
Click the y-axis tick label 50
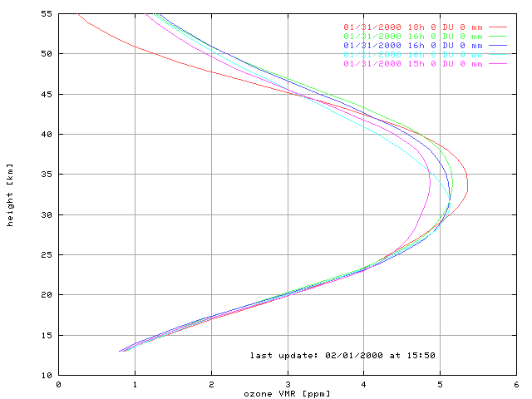[47, 53]
